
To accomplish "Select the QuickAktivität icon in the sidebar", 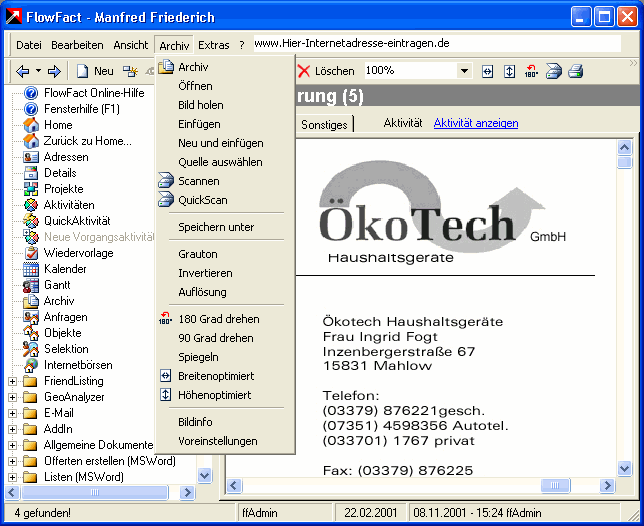I will (x=31, y=221).
